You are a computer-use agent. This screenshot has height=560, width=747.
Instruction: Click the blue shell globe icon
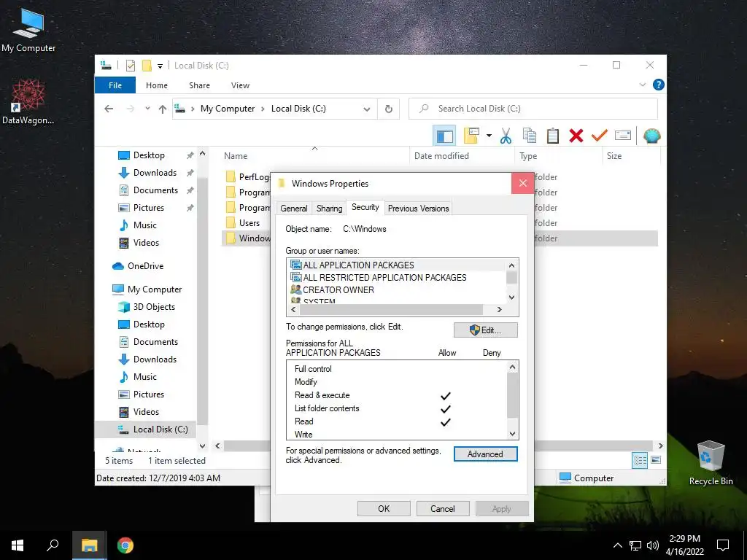tap(651, 136)
